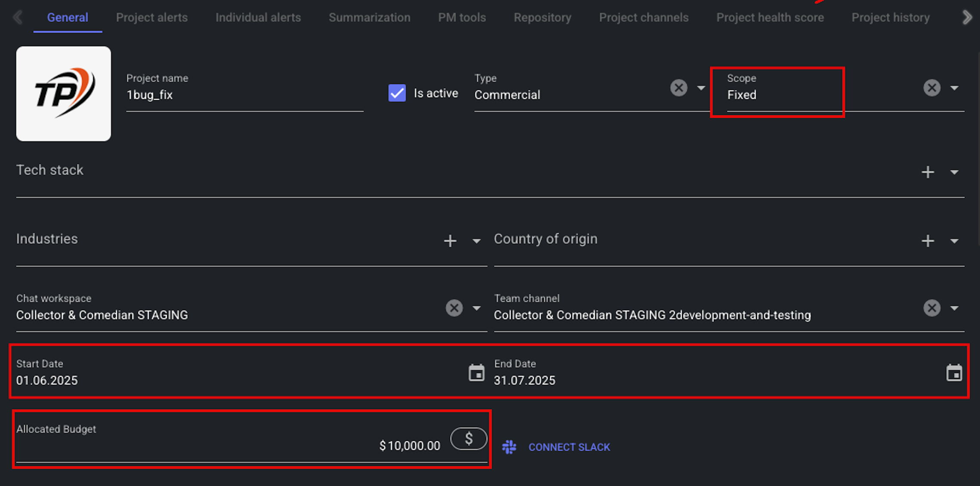Viewport: 980px width, 486px height.
Task: Clear the Scope Fixed selection
Action: tap(931, 88)
